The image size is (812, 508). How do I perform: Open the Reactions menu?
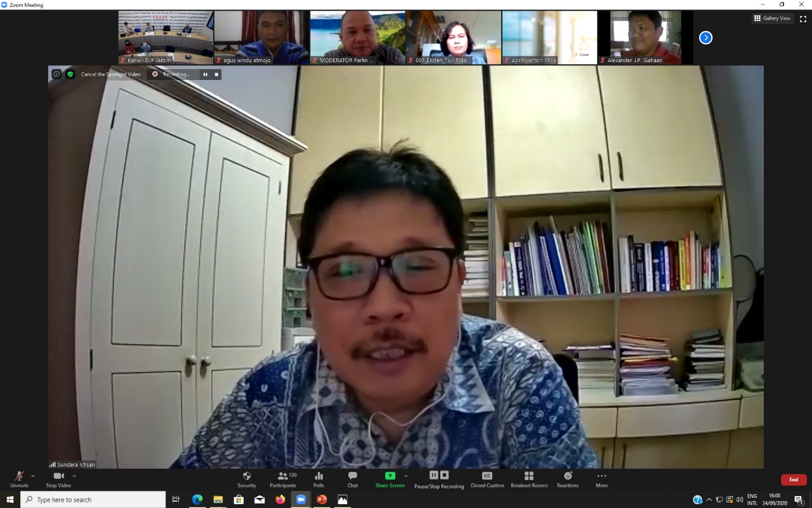[568, 476]
